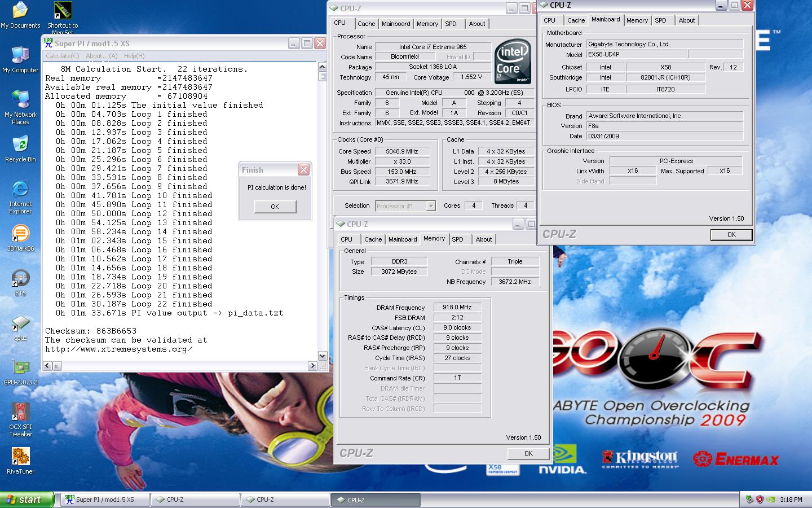Activate the third CPU-Z taskbar button
This screenshot has height=508, width=812.
click(376, 500)
